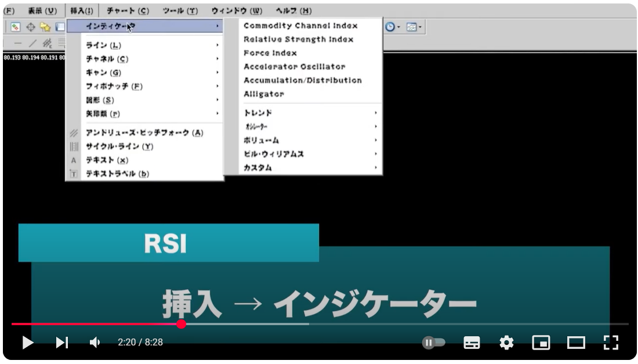Select the trendline drawing tool
Image resolution: width=638 pixels, height=364 pixels.
(32, 43)
